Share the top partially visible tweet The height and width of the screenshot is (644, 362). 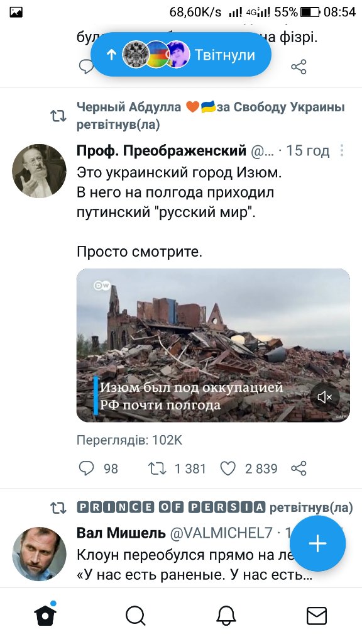point(299,67)
